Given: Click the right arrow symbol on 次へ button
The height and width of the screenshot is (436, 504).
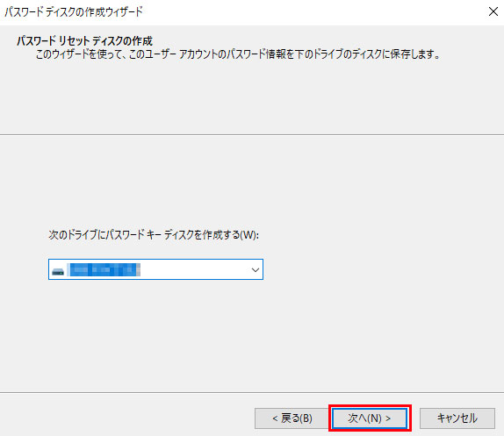Looking at the screenshot, I should coord(388,418).
